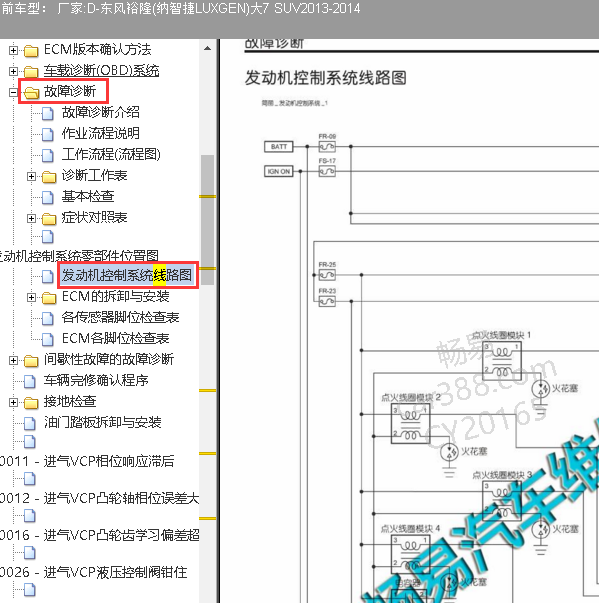599x603 pixels.
Task: Expand the 接地检查 folder node
Action: [x=13, y=402]
